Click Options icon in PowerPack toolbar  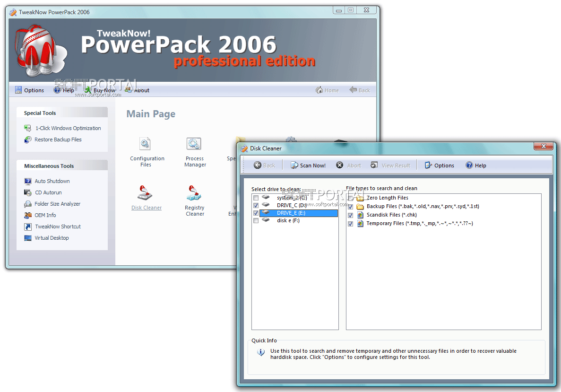tap(18, 90)
